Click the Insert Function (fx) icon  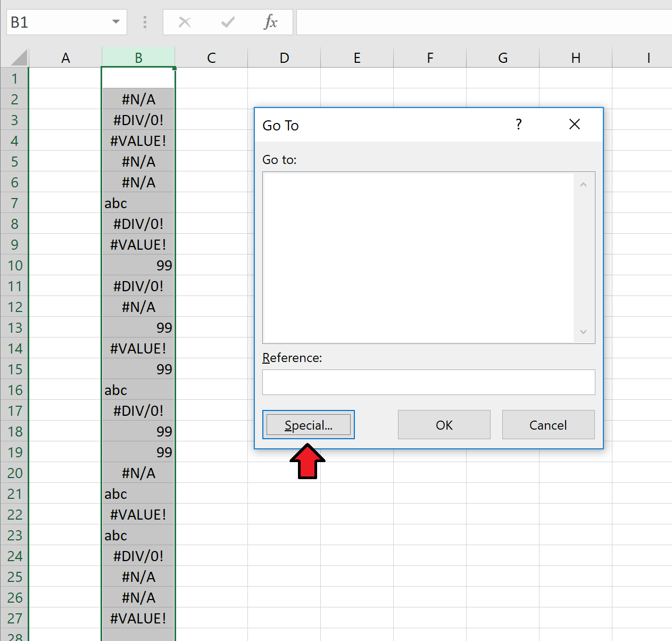(271, 22)
